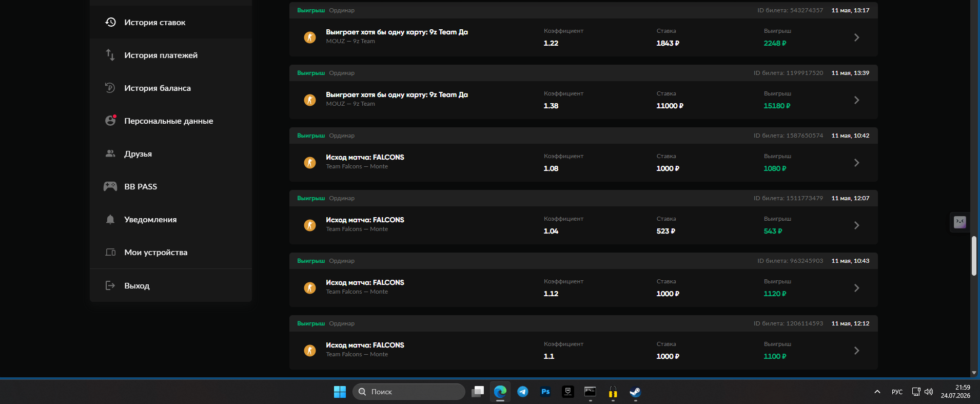Image resolution: width=980 pixels, height=404 pixels.
Task: Click the logout door icon
Action: 110,285
